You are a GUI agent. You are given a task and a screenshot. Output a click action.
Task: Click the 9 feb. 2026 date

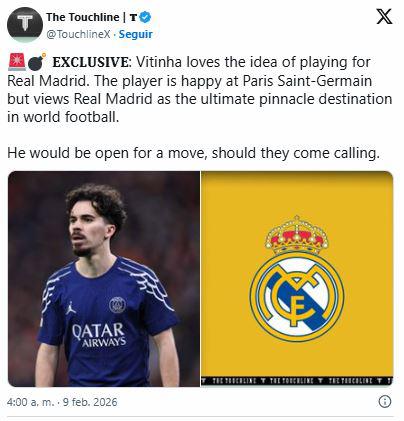tap(90, 402)
